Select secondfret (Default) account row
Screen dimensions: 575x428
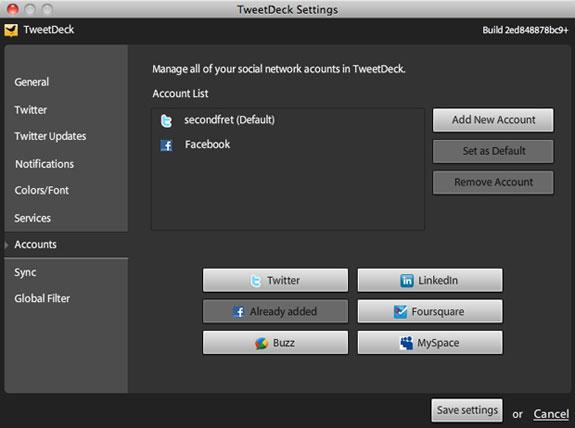(x=288, y=120)
